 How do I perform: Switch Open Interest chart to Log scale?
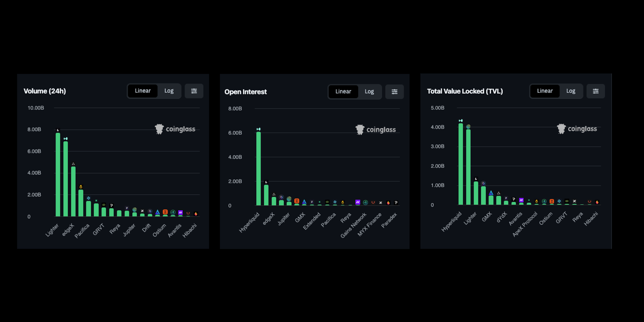(369, 92)
